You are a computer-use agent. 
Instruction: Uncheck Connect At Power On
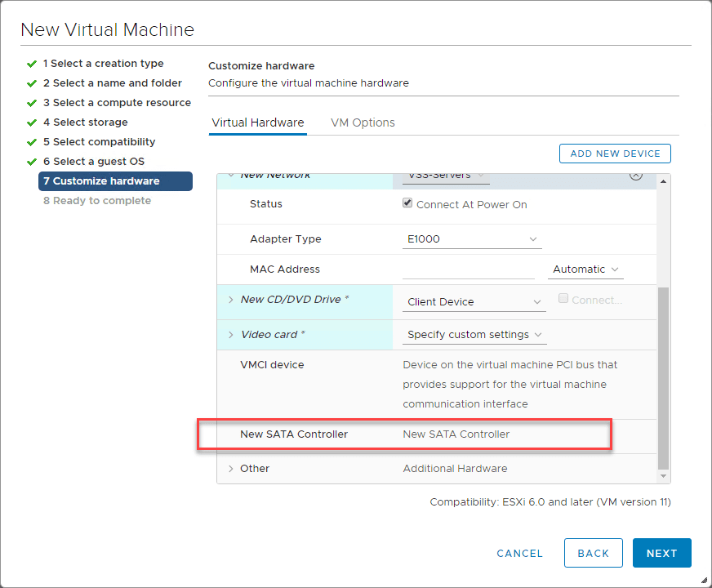click(x=407, y=204)
